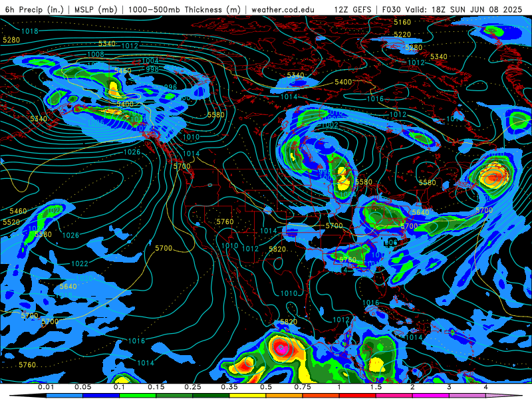Click the magenta 1.5 legend swatch
Viewport: 532px width, 399px height.
coord(394,396)
